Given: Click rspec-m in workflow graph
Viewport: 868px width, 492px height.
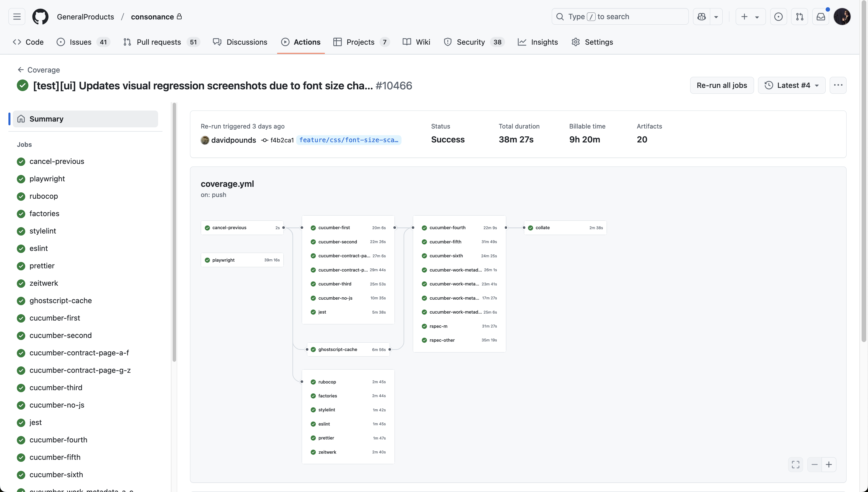Looking at the screenshot, I should click(459, 326).
